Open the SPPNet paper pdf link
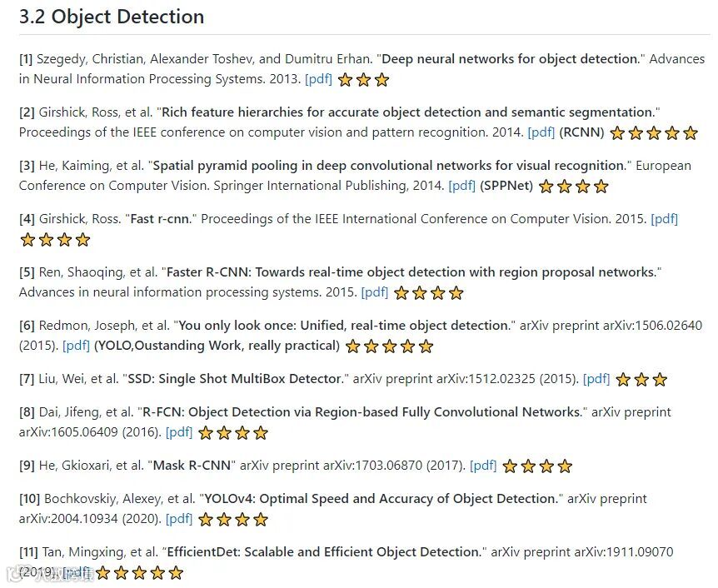 [462, 186]
